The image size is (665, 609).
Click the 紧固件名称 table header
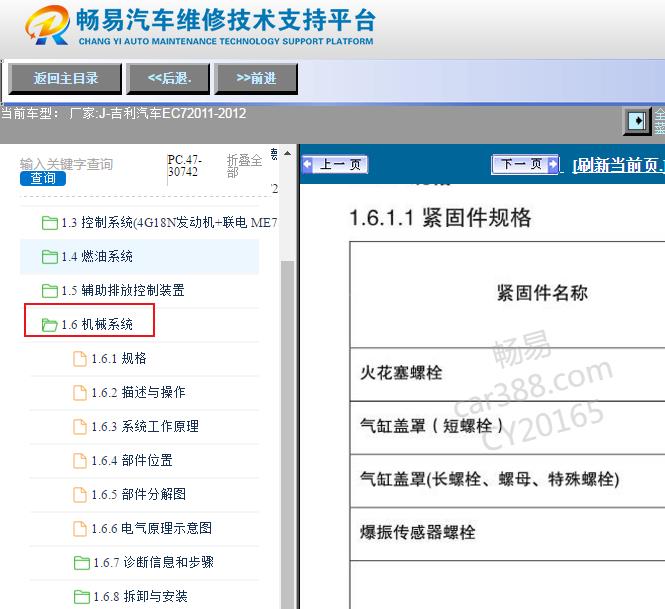(x=542, y=293)
